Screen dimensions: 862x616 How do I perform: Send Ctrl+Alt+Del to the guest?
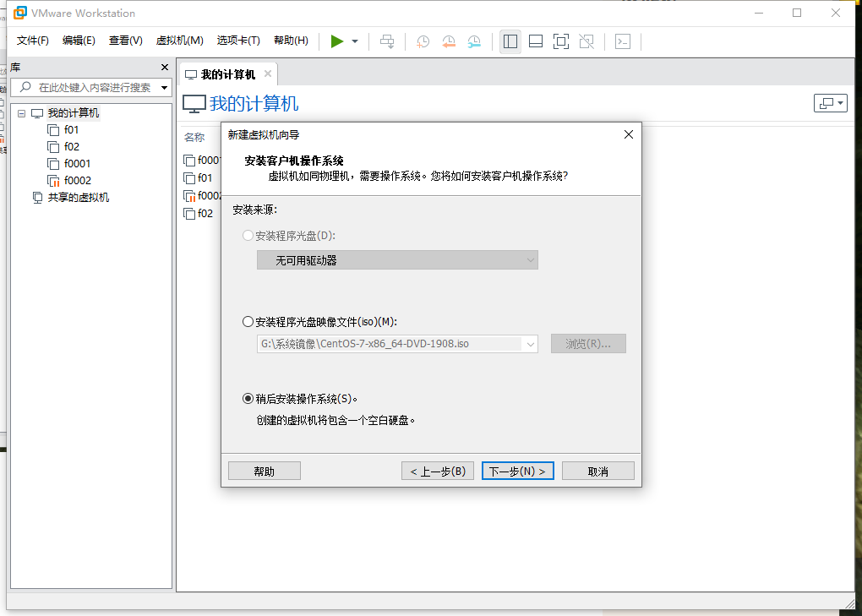[386, 41]
